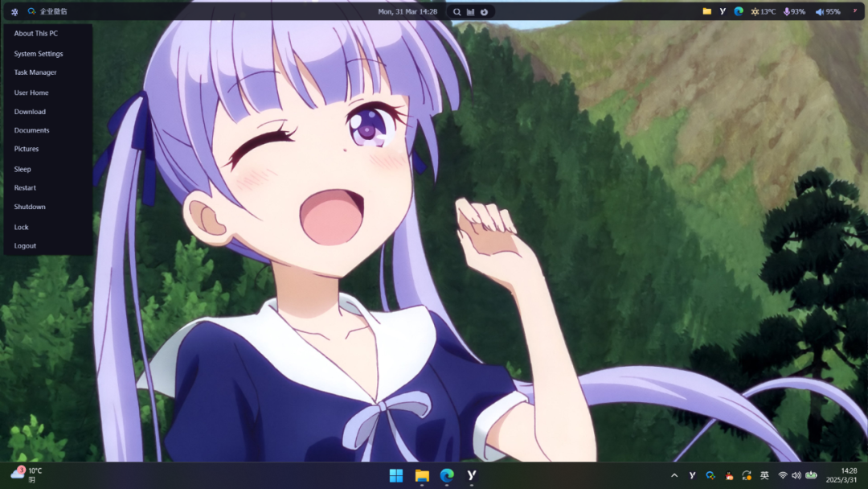Image resolution: width=868 pixels, height=489 pixels.
Task: Show hidden tray icons chevron
Action: tap(674, 475)
